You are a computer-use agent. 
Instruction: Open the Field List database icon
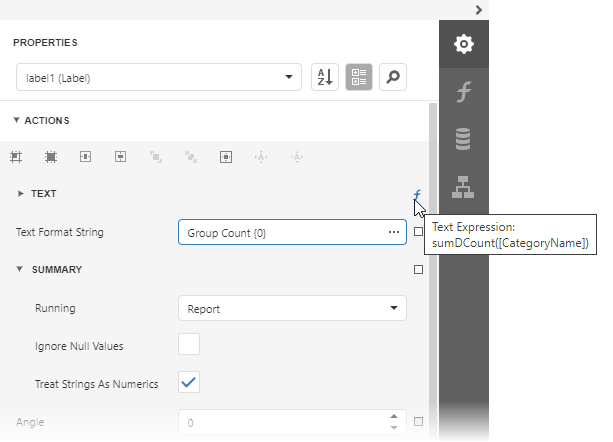463,140
